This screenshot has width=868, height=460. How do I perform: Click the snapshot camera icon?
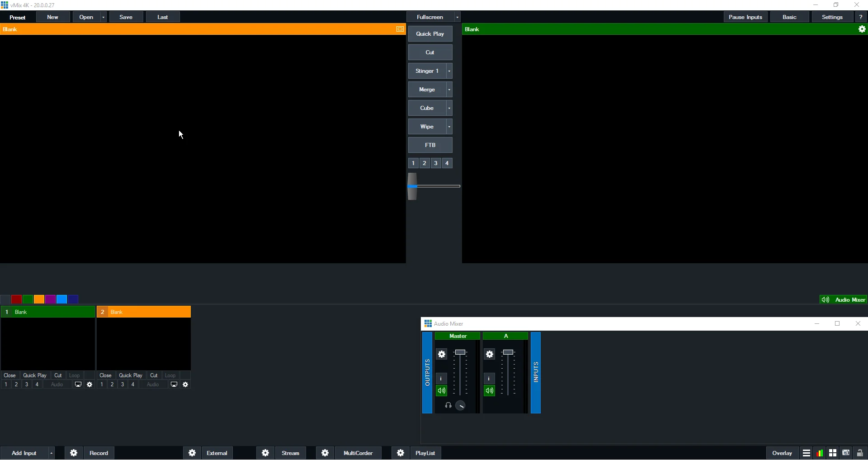pyautogui.click(x=846, y=453)
